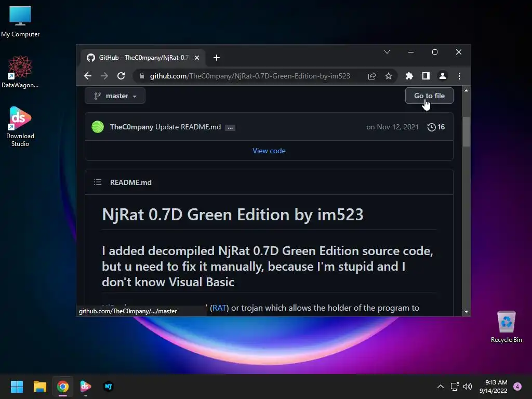Select Download Studio desktop shortcut
This screenshot has width=532, height=399.
(x=20, y=126)
